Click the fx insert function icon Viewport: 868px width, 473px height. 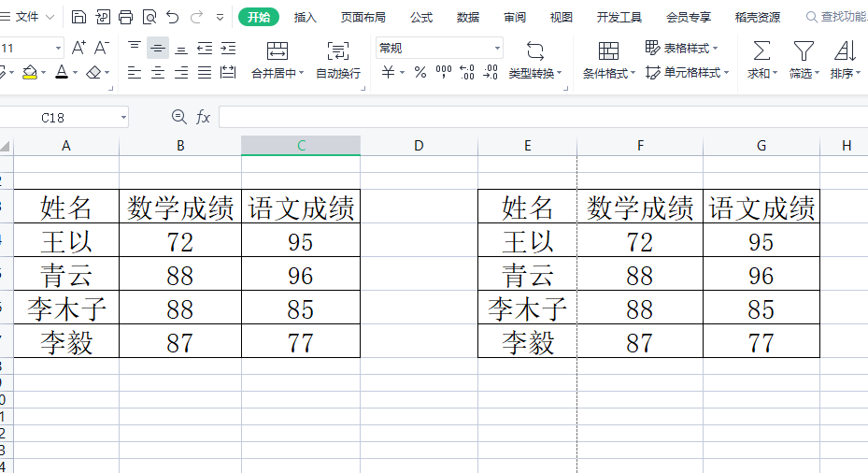203,118
